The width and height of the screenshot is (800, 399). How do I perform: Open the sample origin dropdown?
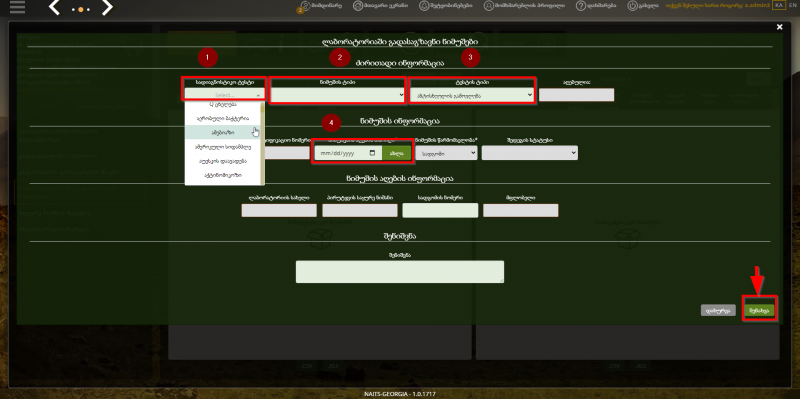446,153
